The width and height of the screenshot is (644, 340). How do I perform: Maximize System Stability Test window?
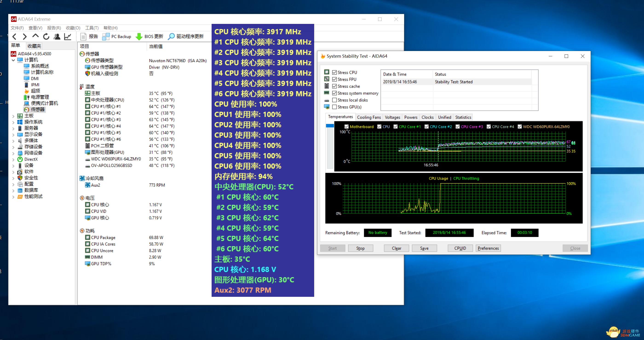(x=566, y=56)
